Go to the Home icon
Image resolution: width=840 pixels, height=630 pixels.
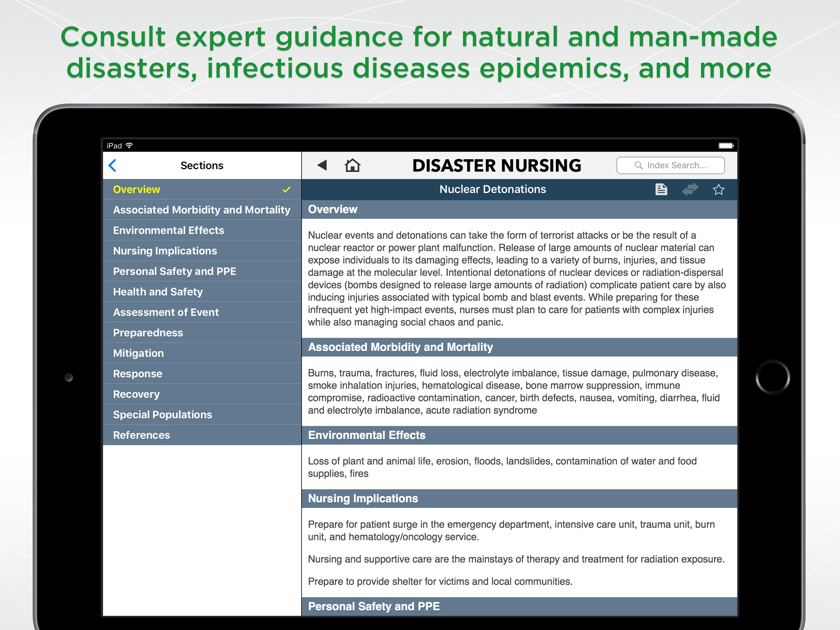(x=352, y=165)
